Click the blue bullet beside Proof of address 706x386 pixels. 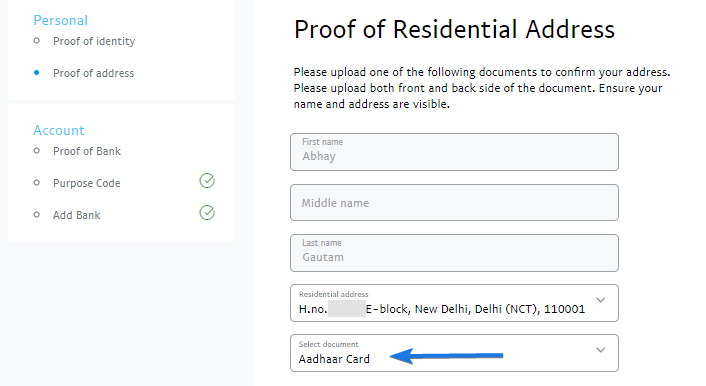pyautogui.click(x=36, y=73)
